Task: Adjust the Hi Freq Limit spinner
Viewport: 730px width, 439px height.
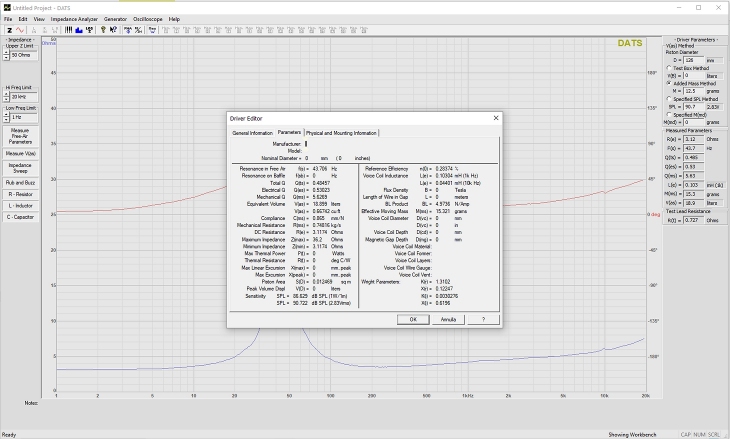Action: (x=6, y=96)
